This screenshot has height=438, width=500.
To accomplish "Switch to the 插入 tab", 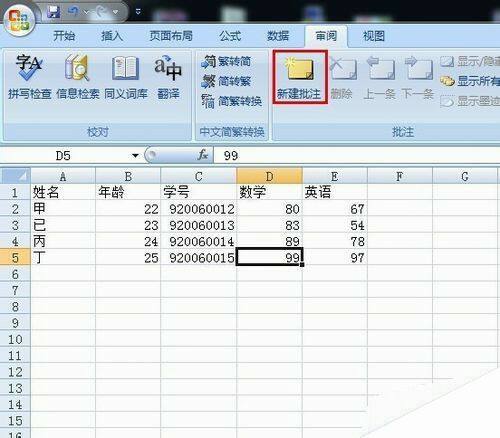I will [x=112, y=35].
